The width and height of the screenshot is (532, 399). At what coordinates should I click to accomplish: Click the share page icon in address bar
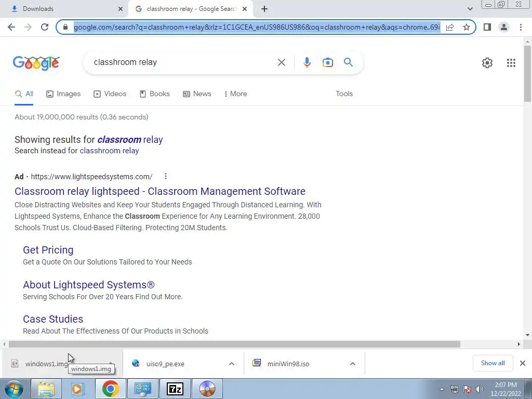coord(450,27)
